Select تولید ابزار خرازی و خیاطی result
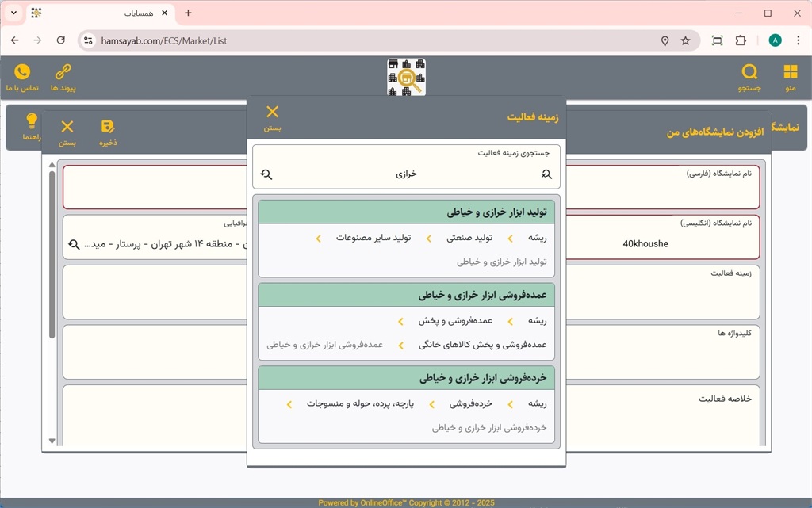 click(406, 212)
